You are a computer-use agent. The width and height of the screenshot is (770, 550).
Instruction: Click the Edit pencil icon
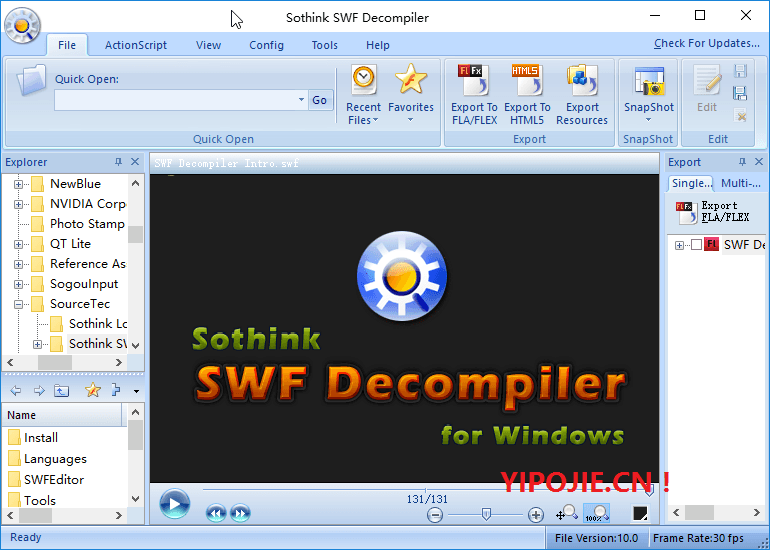click(x=707, y=81)
